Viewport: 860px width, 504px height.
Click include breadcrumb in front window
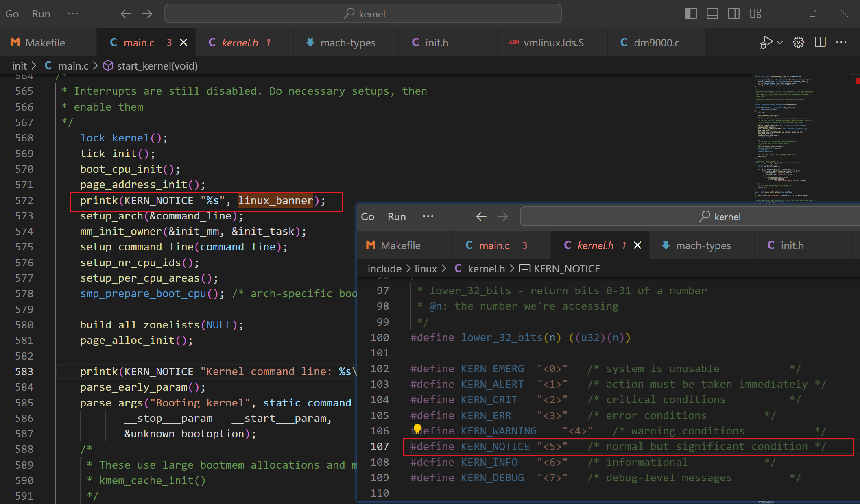(x=384, y=269)
